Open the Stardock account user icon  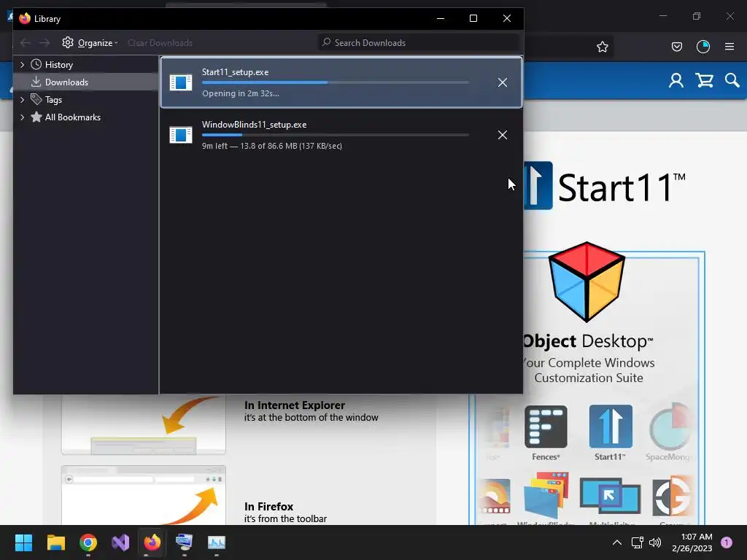tap(676, 80)
